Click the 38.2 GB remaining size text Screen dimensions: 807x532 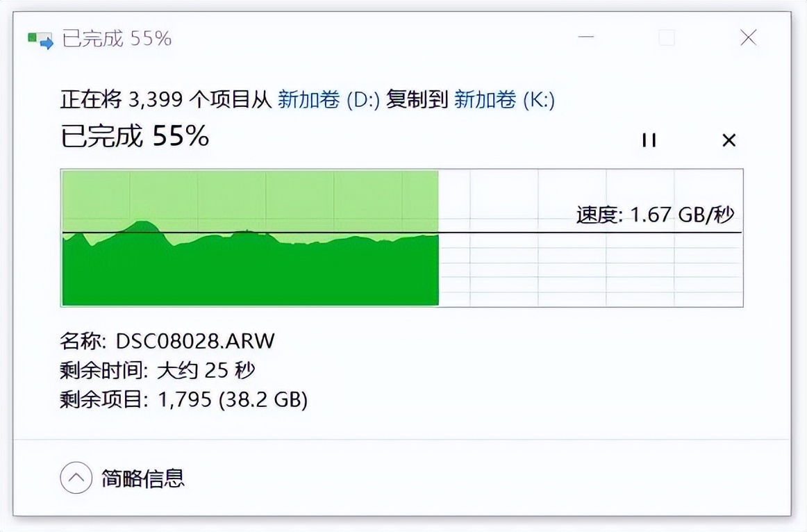click(x=263, y=399)
